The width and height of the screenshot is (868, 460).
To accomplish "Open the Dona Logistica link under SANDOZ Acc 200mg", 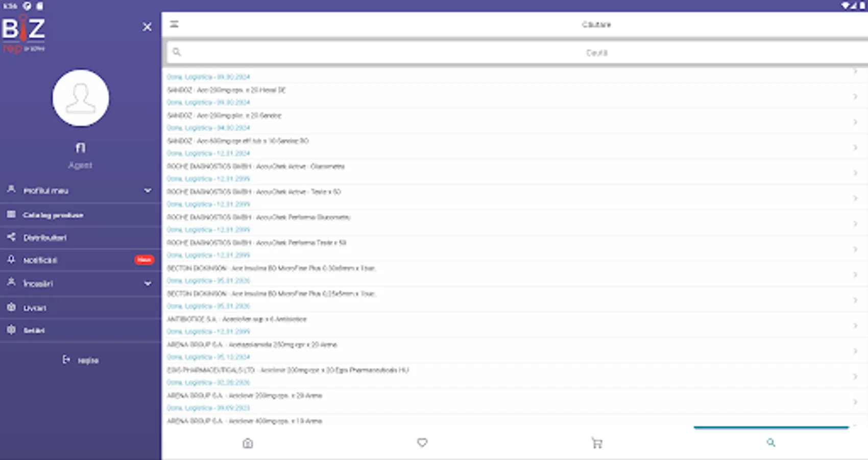I will pyautogui.click(x=208, y=102).
